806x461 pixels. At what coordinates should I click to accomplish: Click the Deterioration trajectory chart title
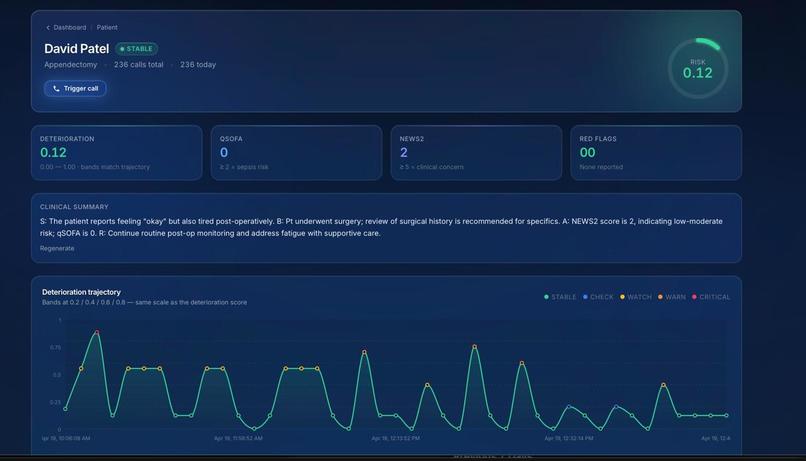coord(81,292)
